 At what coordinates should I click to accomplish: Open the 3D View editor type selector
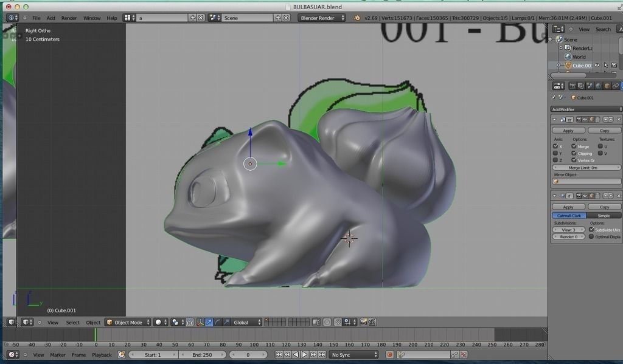click(27, 322)
